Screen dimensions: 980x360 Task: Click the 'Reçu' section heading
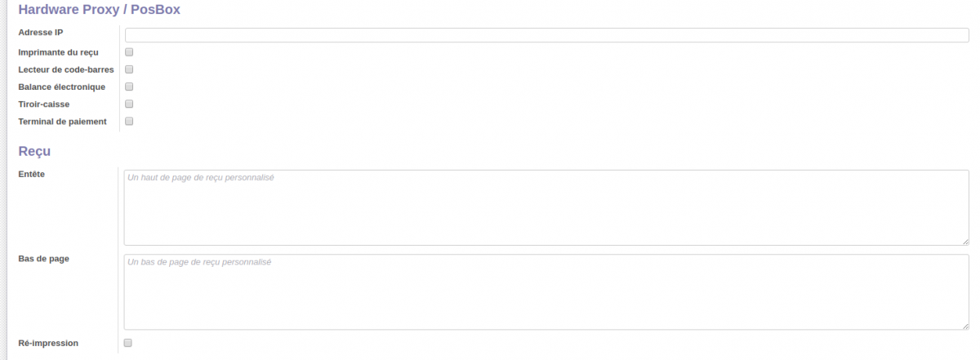pyautogui.click(x=34, y=151)
